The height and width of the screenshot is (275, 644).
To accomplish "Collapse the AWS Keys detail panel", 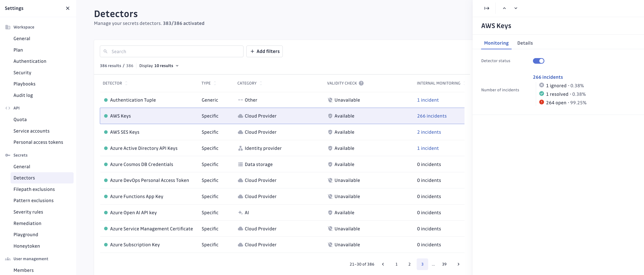I will point(486,8).
